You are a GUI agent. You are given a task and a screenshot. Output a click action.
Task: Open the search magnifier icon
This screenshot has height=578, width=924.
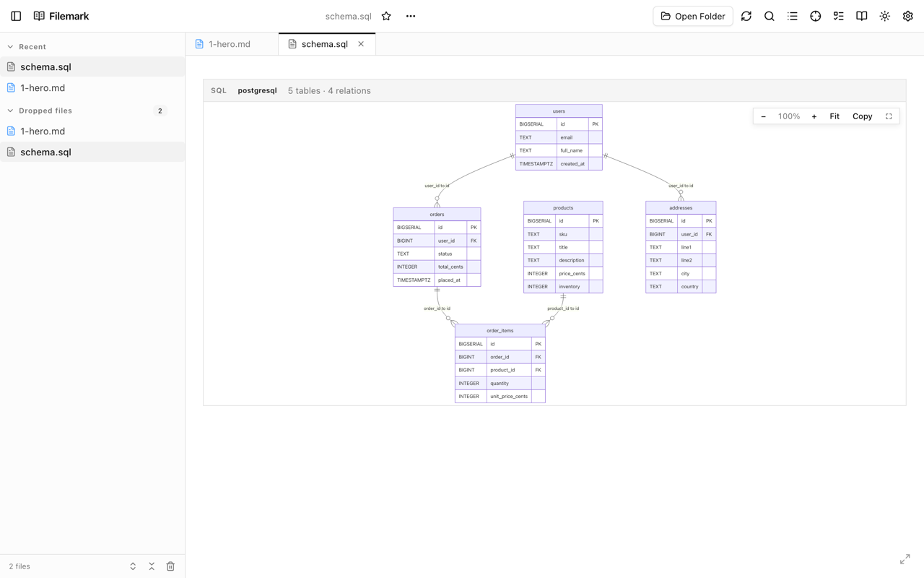770,16
